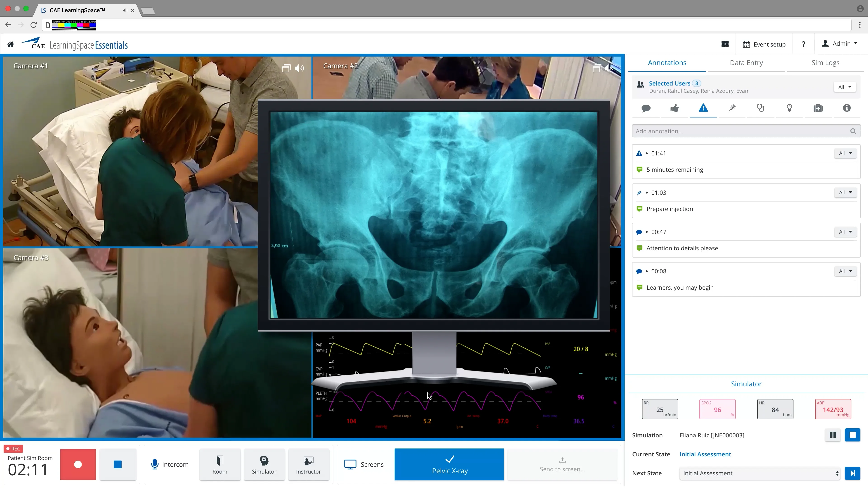
Task: Pop out Camera #1 window icon
Action: [286, 68]
